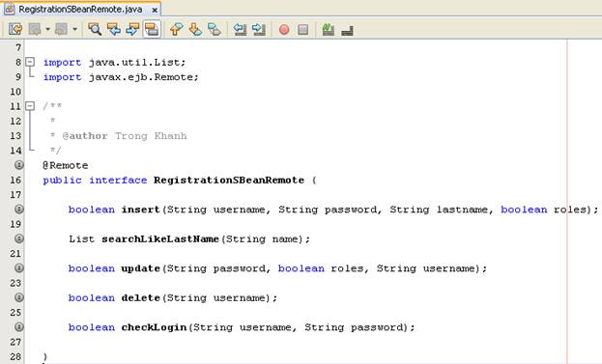Click interface name RegistrationSBeanRemote in code

[x=229, y=180]
